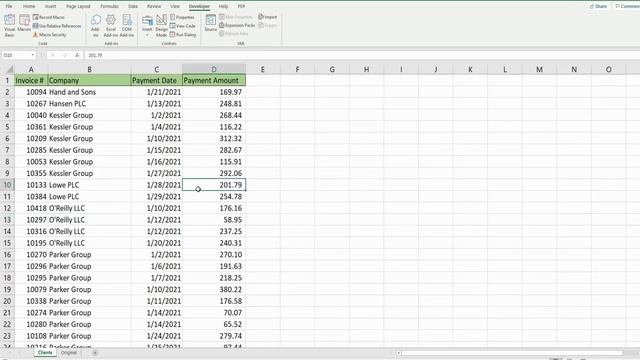Select cell with Hand and Sons
The height and width of the screenshot is (360, 640).
coord(89,92)
